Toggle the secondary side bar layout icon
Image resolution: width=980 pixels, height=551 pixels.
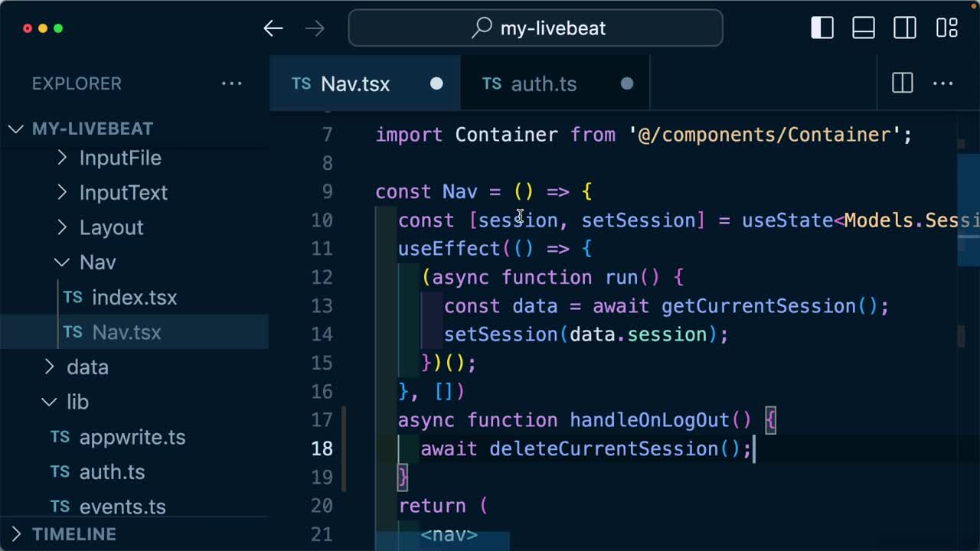[x=905, y=28]
